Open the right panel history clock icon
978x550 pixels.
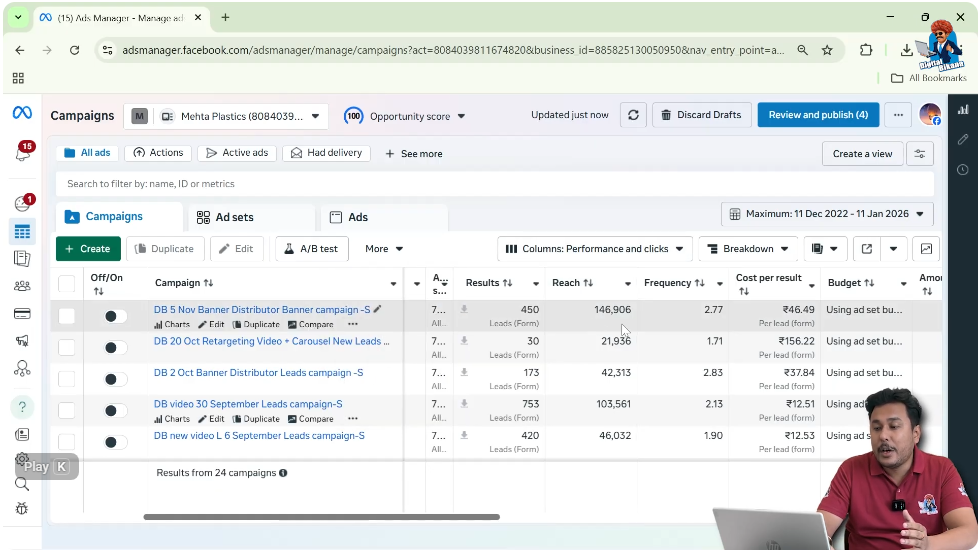pos(964,170)
